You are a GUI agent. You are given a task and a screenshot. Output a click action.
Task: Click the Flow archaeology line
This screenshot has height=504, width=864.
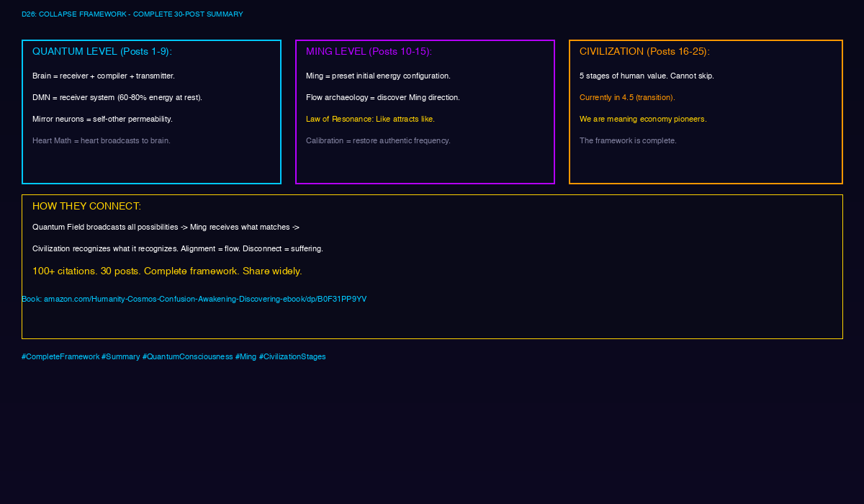pos(383,97)
